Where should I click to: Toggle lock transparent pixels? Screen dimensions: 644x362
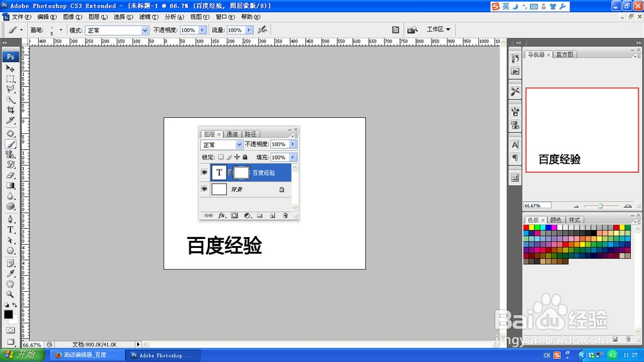(x=221, y=157)
